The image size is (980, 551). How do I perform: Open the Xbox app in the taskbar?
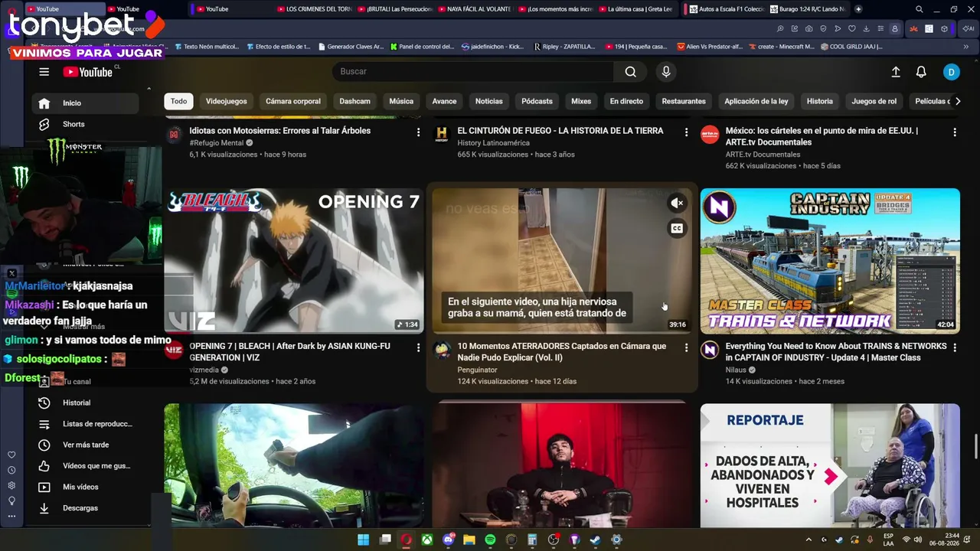click(427, 540)
